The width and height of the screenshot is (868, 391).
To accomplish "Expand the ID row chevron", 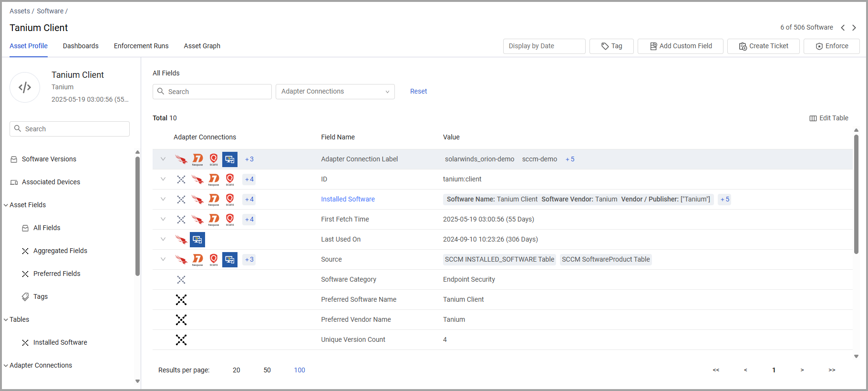I will [163, 179].
